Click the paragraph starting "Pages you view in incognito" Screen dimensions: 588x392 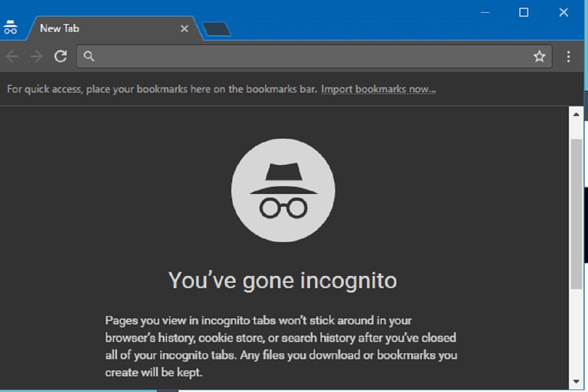coord(281,346)
